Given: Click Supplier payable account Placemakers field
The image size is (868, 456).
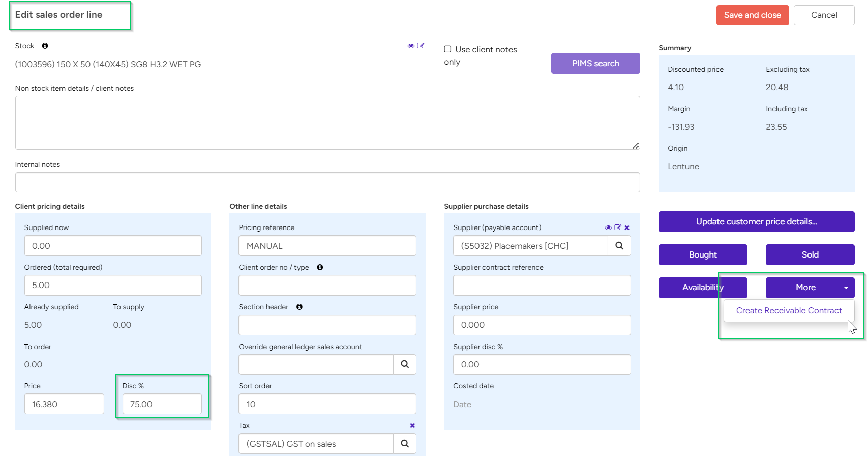Looking at the screenshot, I should point(530,246).
